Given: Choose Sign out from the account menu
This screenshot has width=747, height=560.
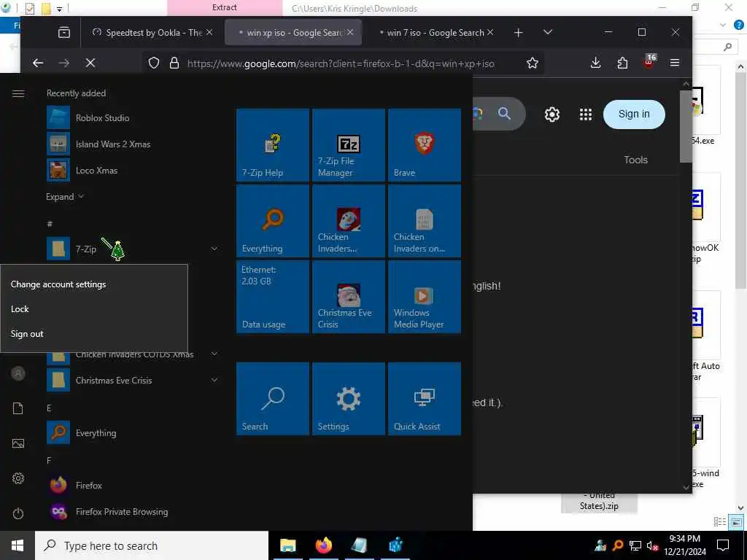Looking at the screenshot, I should tap(94, 333).
